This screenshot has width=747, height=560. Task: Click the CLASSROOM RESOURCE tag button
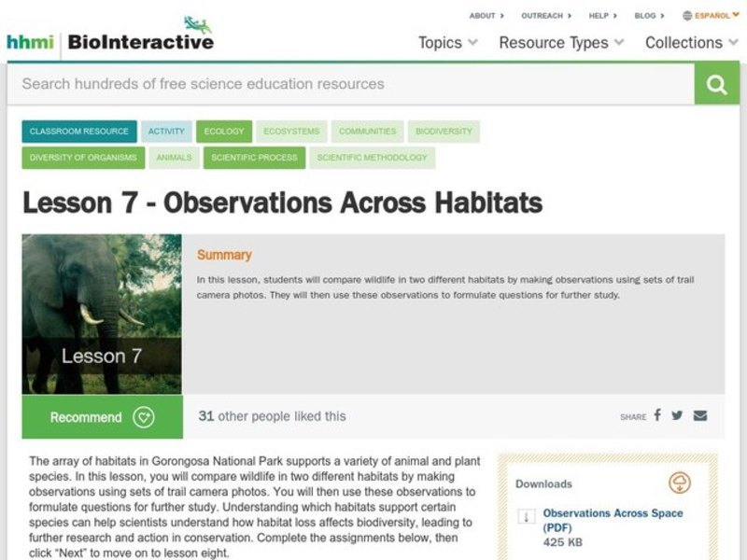point(81,132)
